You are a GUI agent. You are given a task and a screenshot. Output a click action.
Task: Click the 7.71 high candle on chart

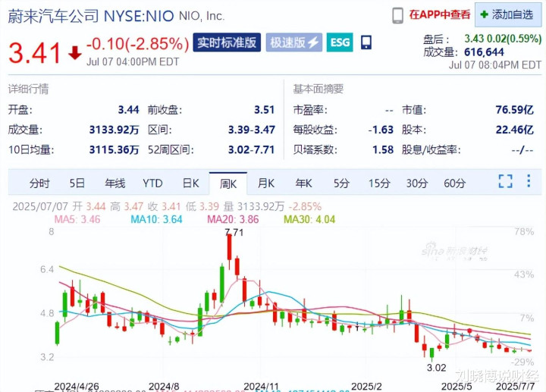click(x=229, y=247)
